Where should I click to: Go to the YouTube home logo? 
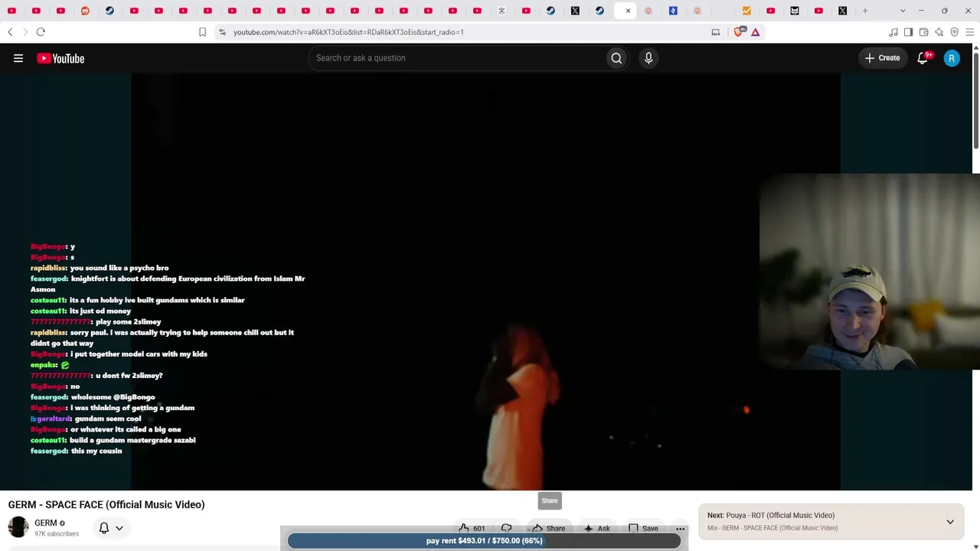point(60,58)
